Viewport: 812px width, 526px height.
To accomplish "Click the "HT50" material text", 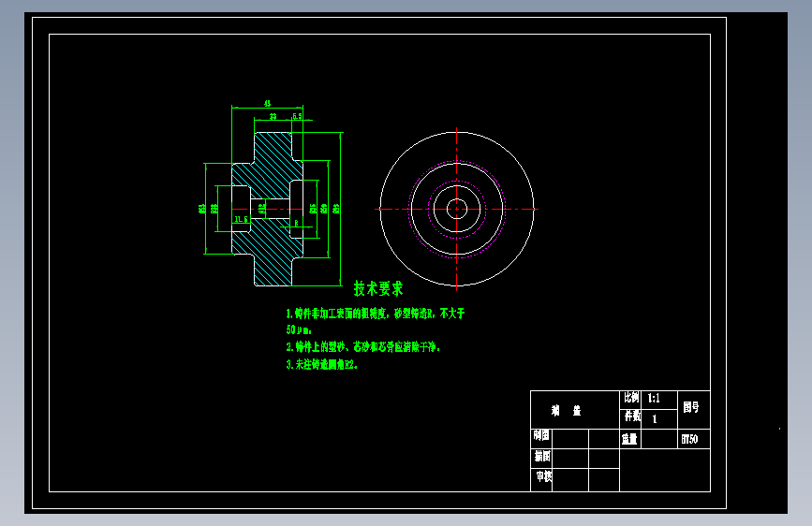I will [689, 440].
